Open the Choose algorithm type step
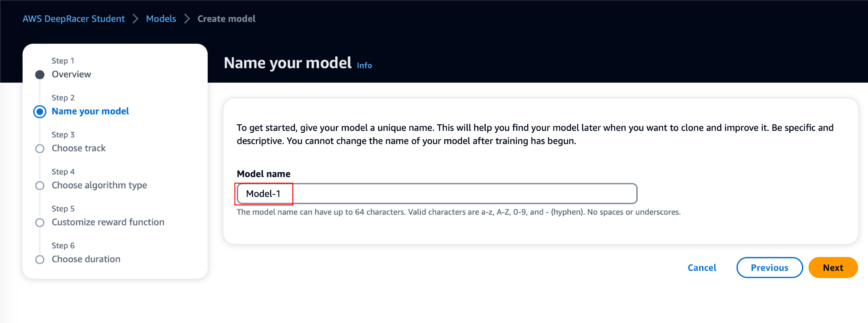This screenshot has width=868, height=323. click(x=99, y=185)
